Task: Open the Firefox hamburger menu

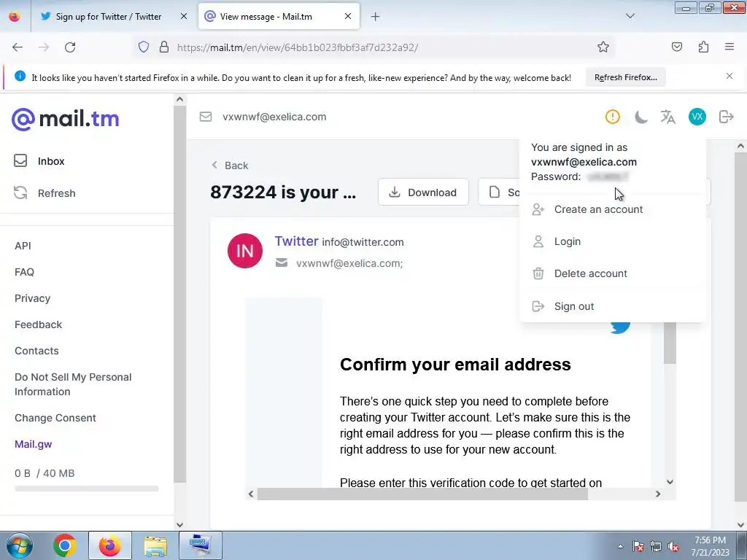Action: click(x=729, y=47)
